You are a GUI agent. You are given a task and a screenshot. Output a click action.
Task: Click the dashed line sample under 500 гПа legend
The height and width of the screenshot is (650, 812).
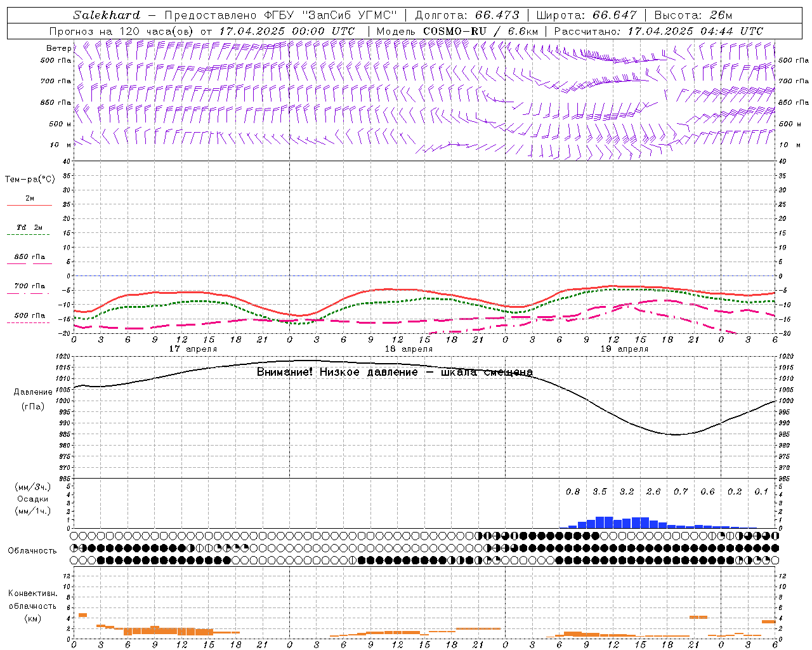tap(29, 323)
